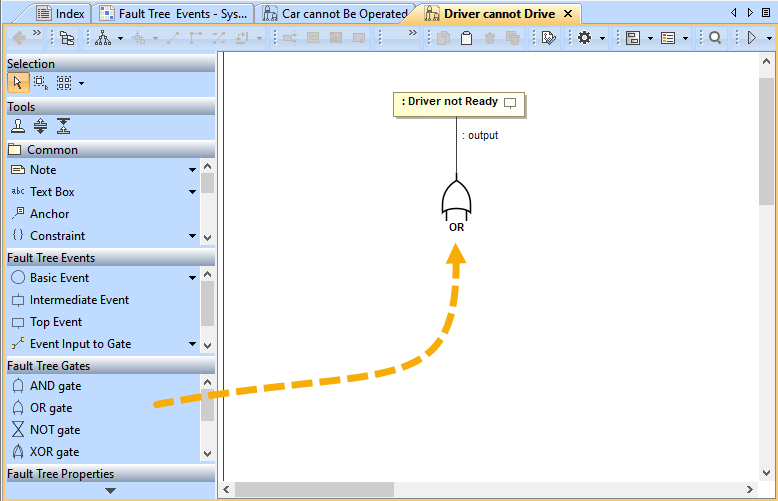Screen dimensions: 778x501
Task: Switch to Car cannot Be Operated tab
Action: 335,14
